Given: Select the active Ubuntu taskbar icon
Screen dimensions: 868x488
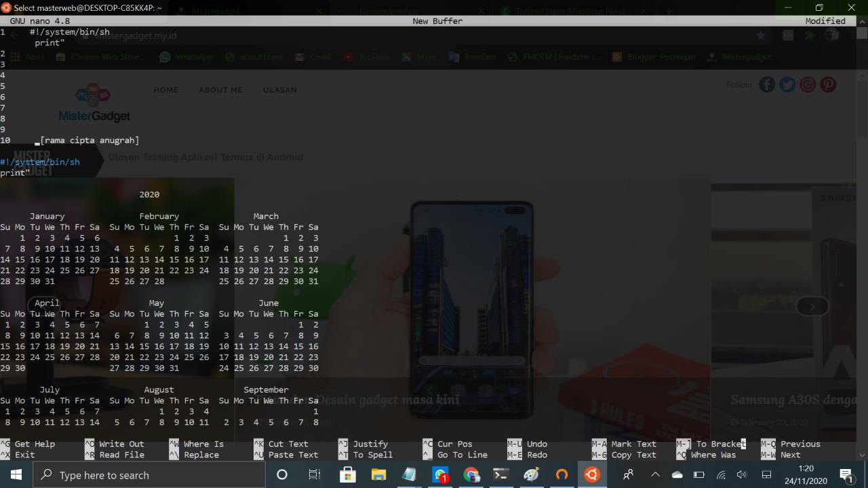Looking at the screenshot, I should click(x=592, y=474).
